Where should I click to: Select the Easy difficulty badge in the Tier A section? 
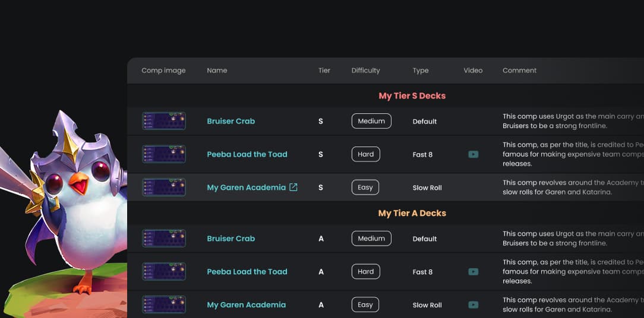[x=365, y=304]
